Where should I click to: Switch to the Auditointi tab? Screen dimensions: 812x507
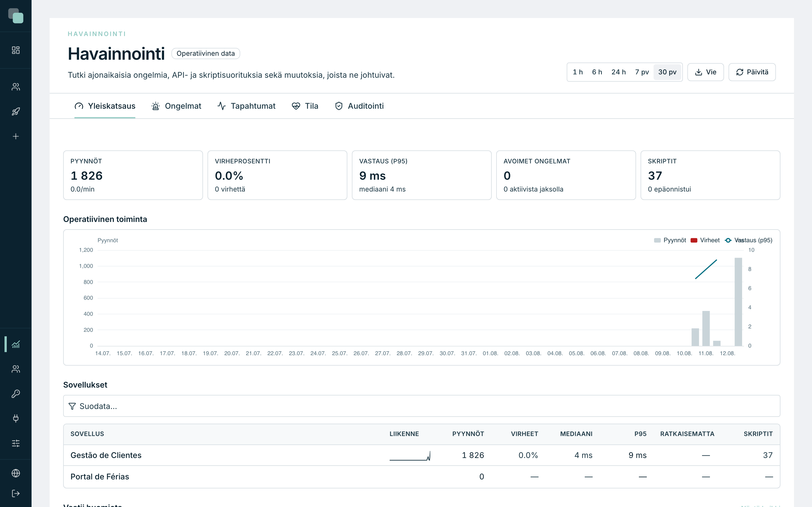point(359,106)
